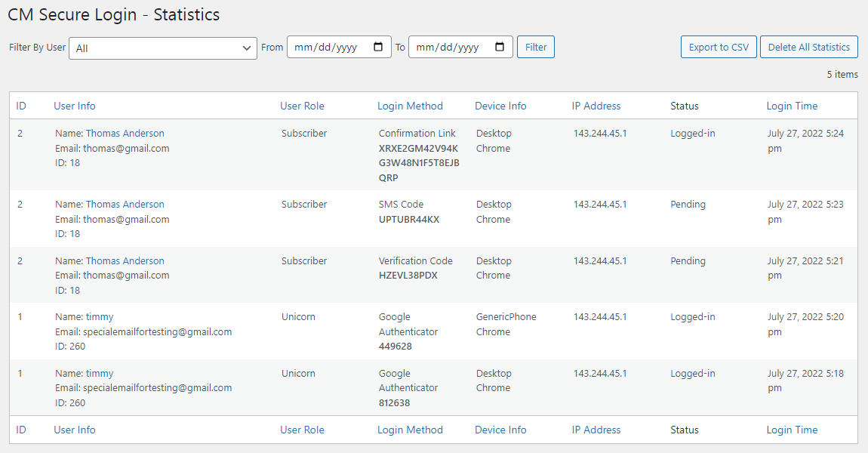
Task: Click the From date input field
Action: pyautogui.click(x=328, y=47)
